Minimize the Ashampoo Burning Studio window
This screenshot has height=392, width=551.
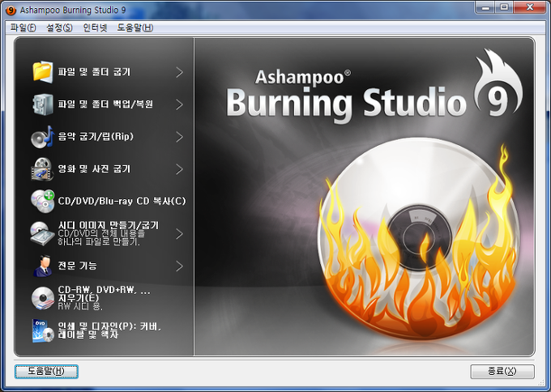[x=485, y=7]
